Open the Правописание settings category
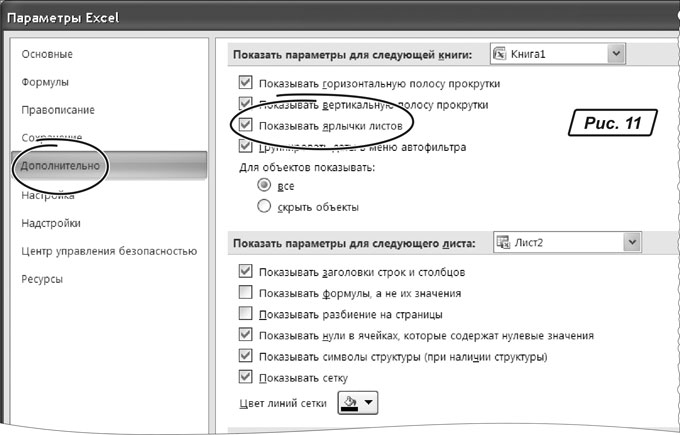 click(x=58, y=109)
